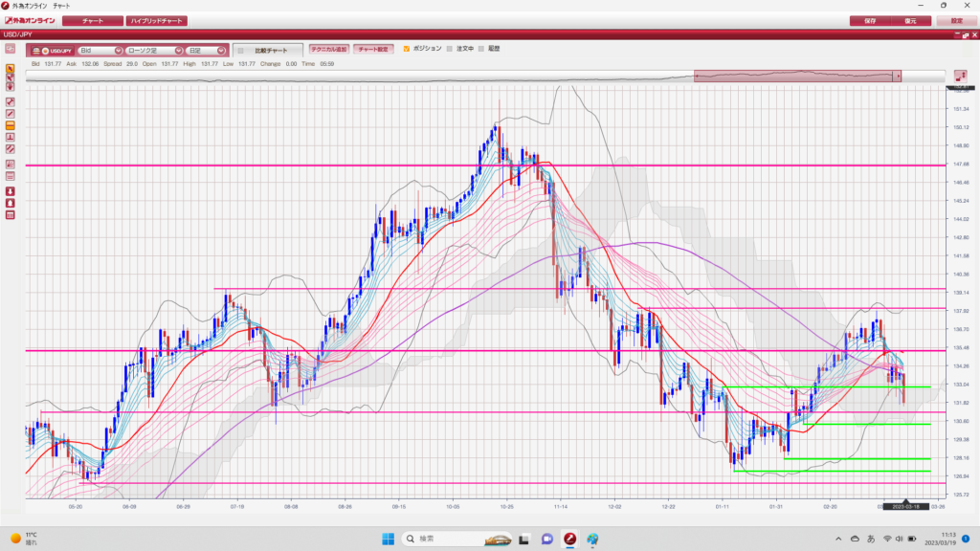Viewport: 980px width, 551px height.
Task: Toggle the 比較チャート checkbox
Action: 240,51
